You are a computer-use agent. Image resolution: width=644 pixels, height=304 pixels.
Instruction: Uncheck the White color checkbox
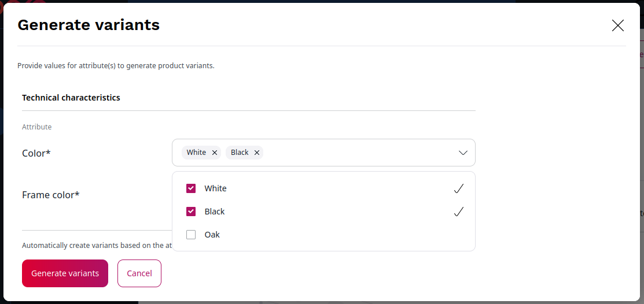coord(191,188)
